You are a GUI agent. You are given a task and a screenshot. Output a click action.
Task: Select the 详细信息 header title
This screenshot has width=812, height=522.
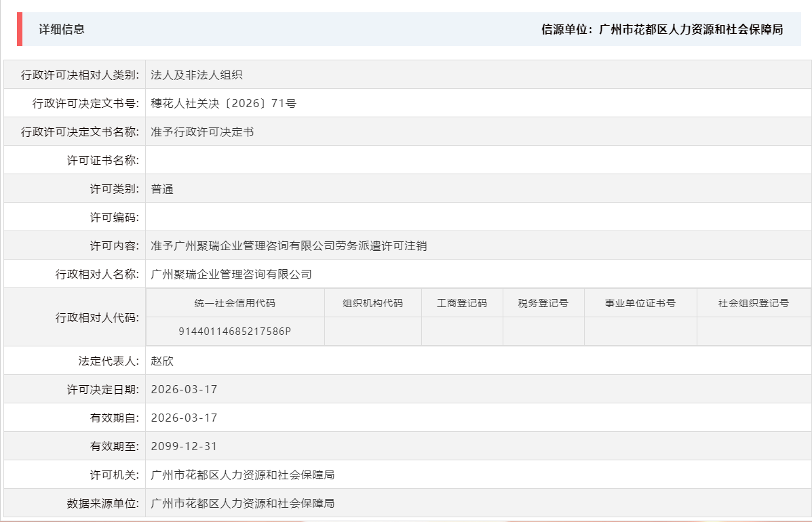point(62,29)
